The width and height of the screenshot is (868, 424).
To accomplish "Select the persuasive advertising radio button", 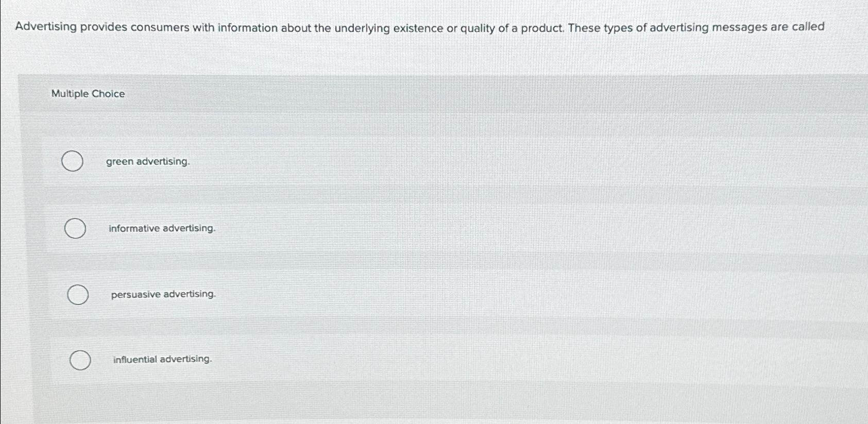I will (77, 295).
